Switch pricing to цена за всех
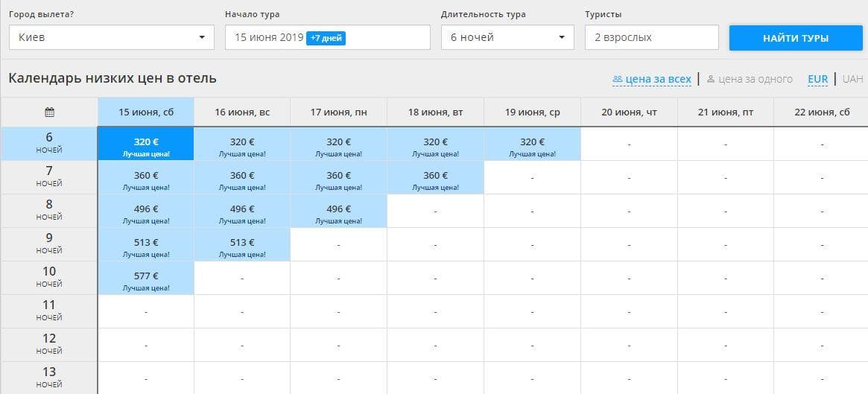This screenshot has height=394, width=868. [658, 79]
